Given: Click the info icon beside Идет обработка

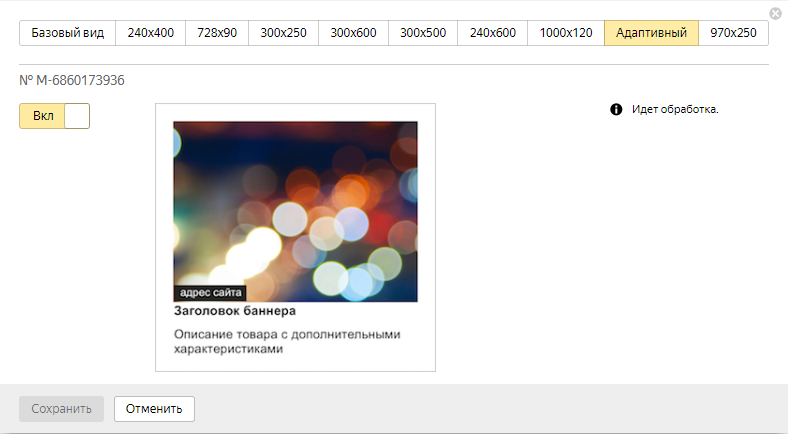Looking at the screenshot, I should [x=616, y=110].
